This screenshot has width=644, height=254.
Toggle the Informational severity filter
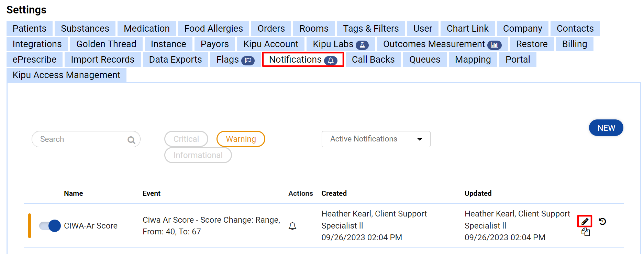click(x=198, y=155)
